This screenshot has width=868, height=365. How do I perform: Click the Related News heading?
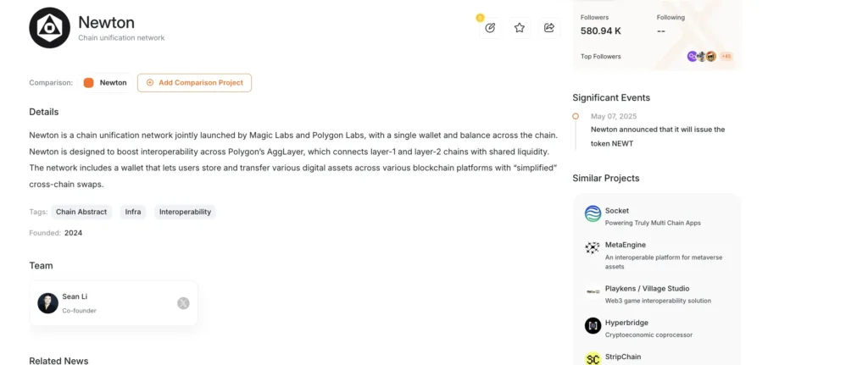pos(58,361)
